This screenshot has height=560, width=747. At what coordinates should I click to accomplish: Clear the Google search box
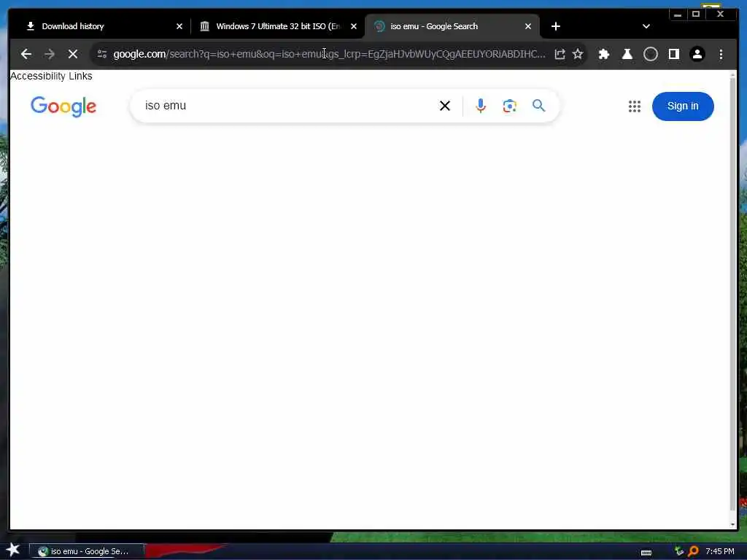click(444, 106)
